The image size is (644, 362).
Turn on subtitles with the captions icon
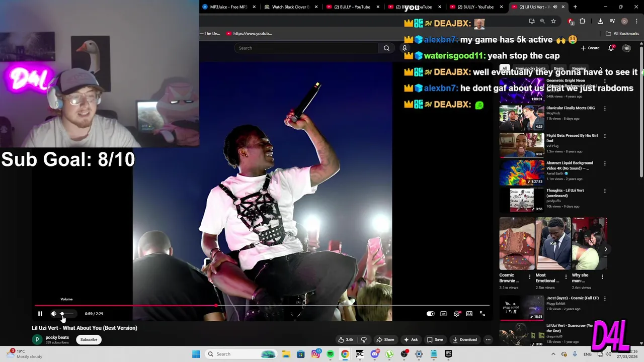[x=443, y=314]
